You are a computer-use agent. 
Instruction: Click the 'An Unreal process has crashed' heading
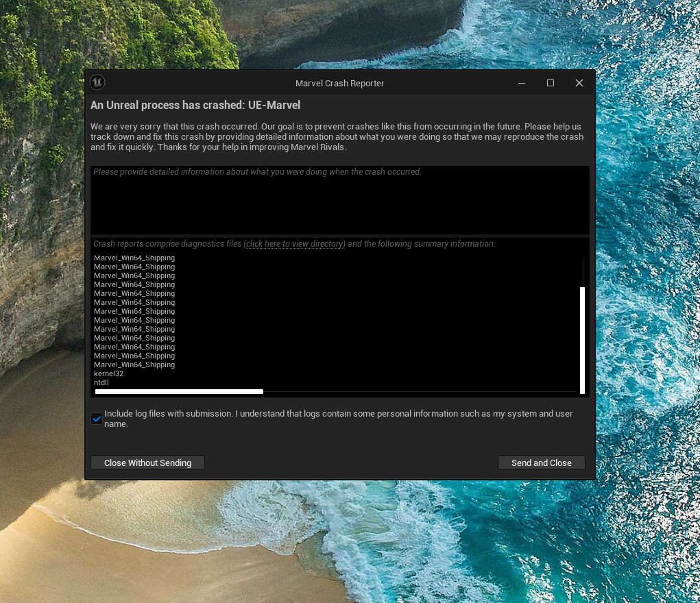pos(195,106)
